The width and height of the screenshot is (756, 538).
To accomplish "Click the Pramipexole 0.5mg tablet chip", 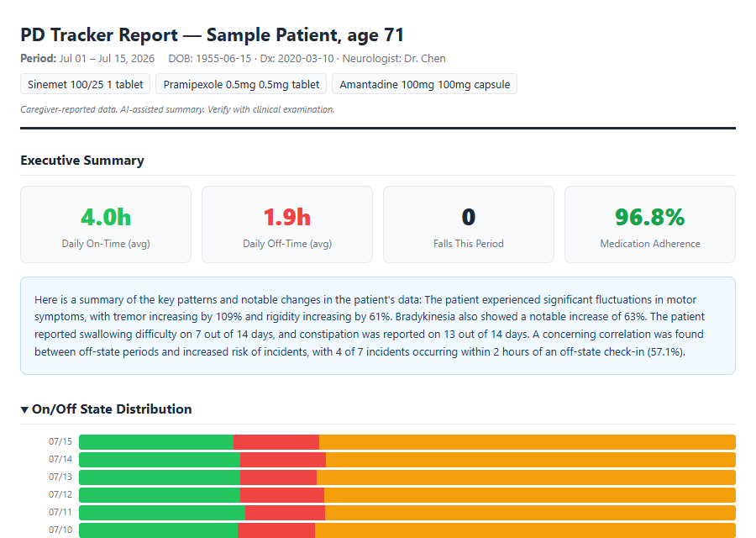I will [241, 84].
